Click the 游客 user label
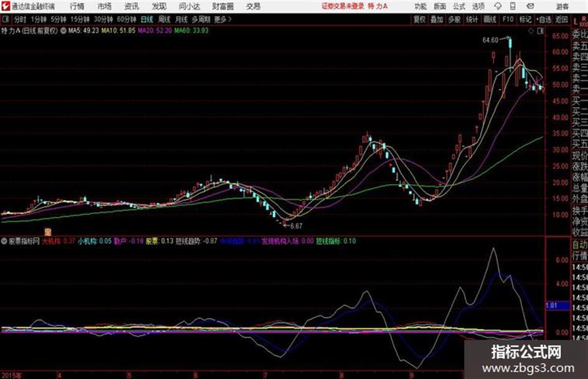 pos(562,6)
